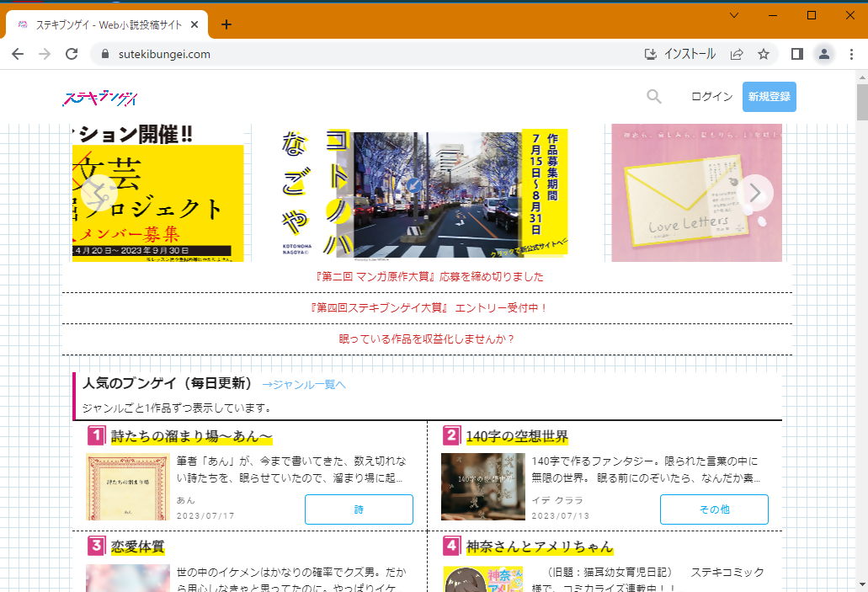Open ステキブンゲイ site logo home

click(100, 98)
